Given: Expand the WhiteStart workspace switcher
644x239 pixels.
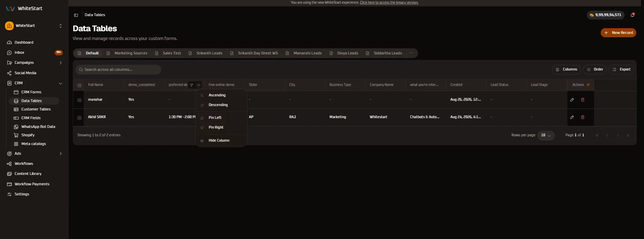Looking at the screenshot, I should click(x=60, y=26).
